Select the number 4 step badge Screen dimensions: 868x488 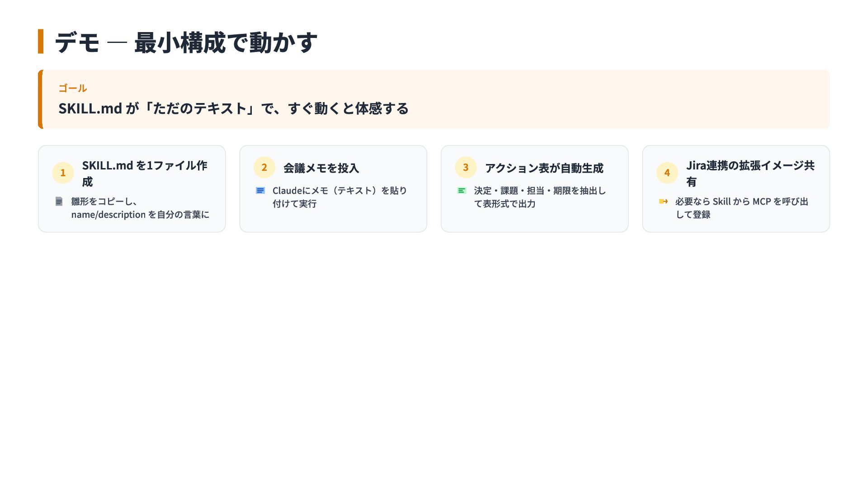click(667, 173)
